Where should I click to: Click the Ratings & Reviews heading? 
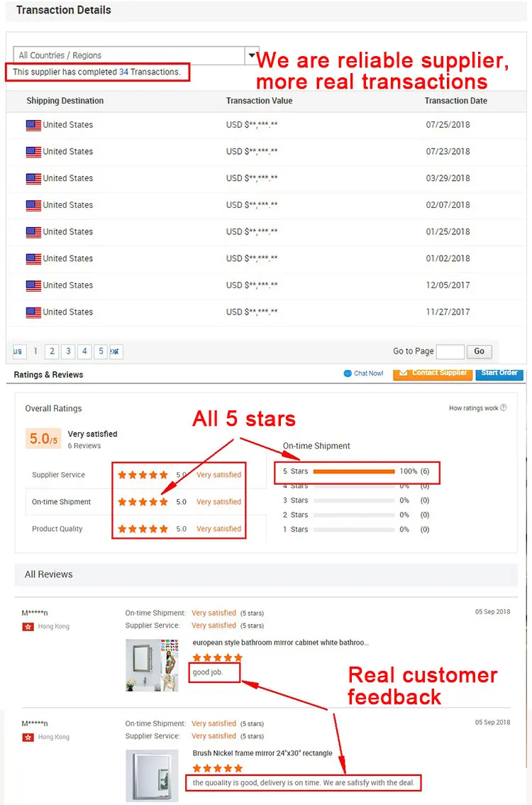(48, 375)
